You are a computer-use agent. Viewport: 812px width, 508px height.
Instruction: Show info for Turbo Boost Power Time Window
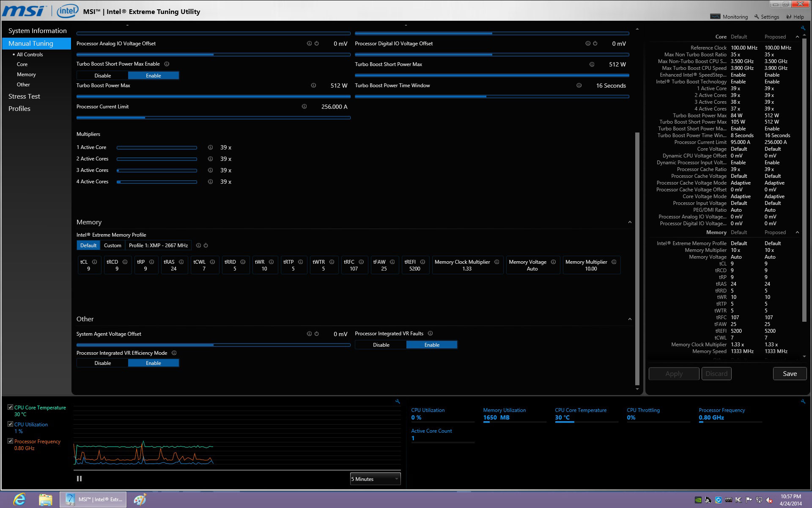point(579,86)
